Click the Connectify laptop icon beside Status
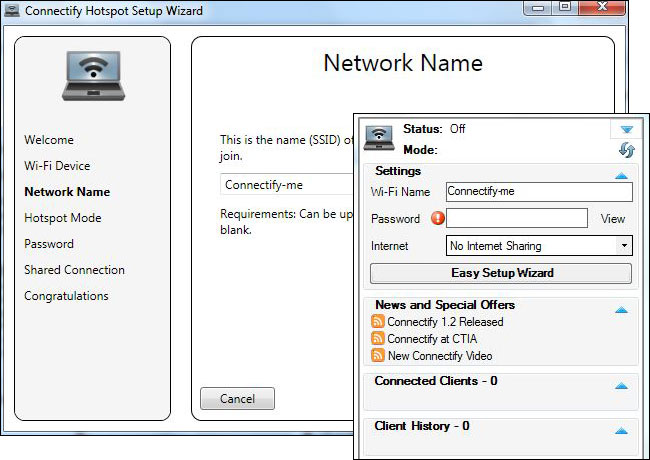The image size is (650, 460). 378,138
